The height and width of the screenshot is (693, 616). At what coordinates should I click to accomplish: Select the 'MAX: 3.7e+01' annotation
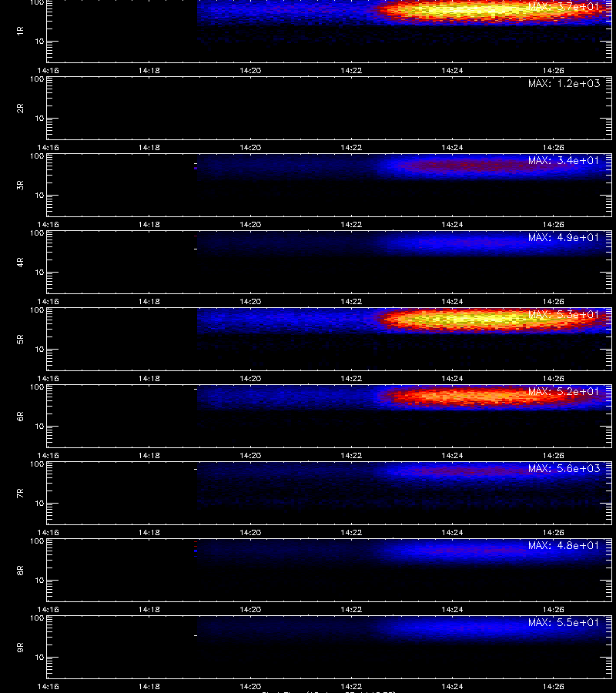(564, 7)
